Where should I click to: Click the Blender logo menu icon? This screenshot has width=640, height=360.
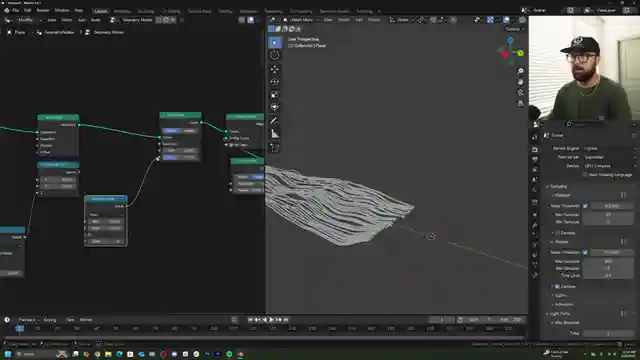(7, 10)
